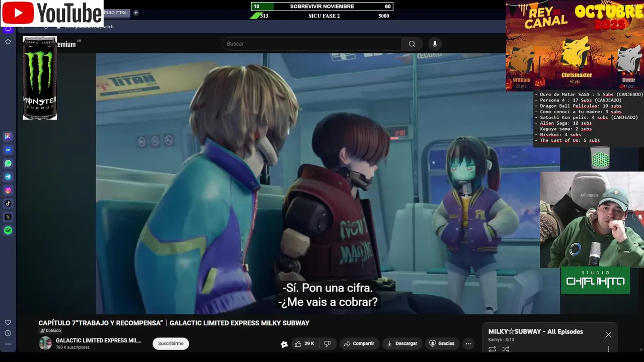Open Aria AI from Opera sidebar

(8, 136)
